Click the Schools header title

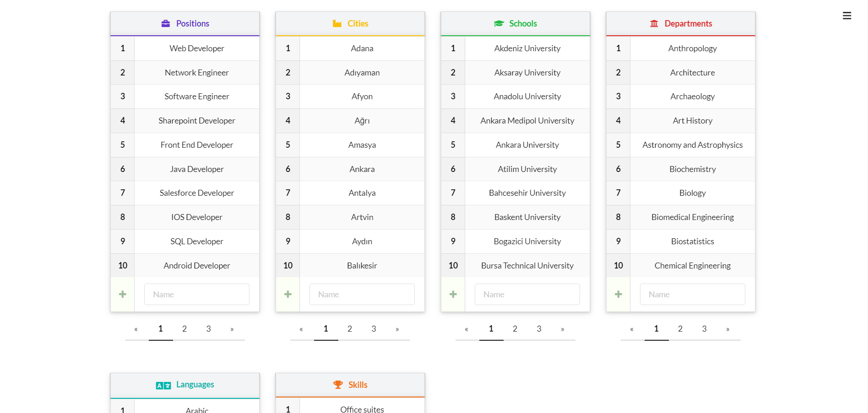(523, 23)
